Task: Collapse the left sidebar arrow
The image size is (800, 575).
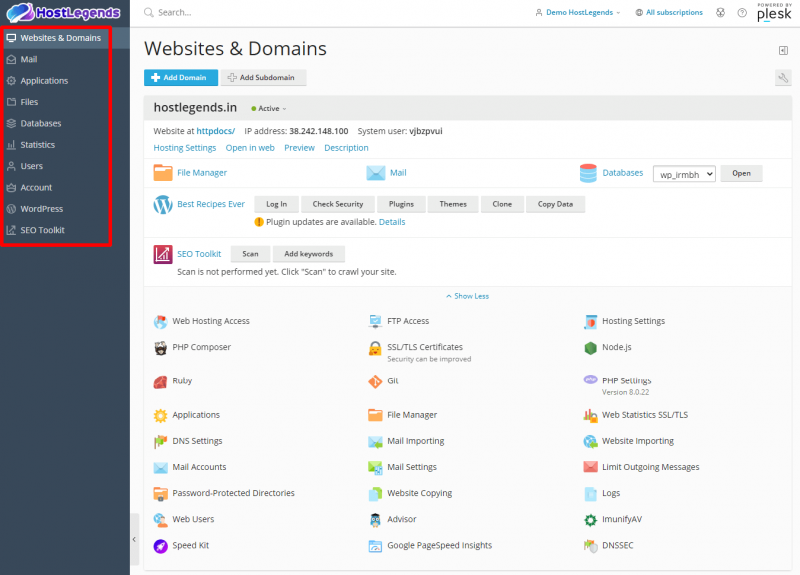Action: [134, 539]
